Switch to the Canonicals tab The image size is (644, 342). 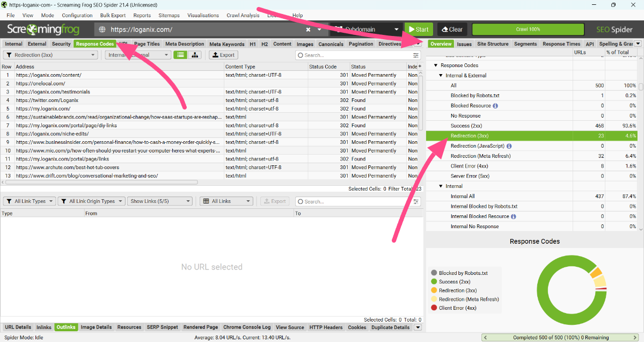(331, 44)
